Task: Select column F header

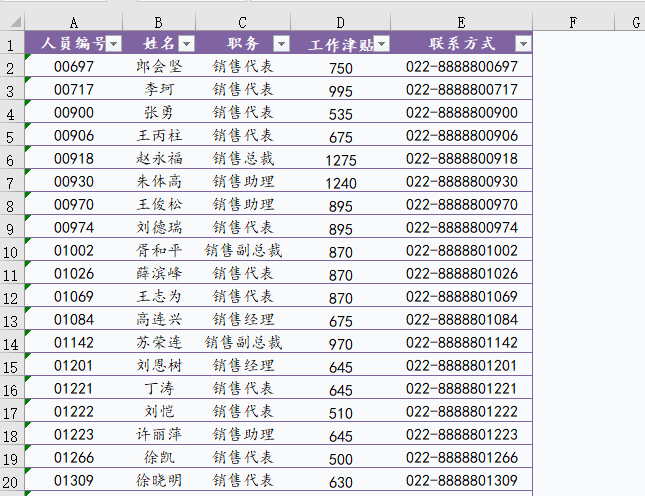Action: point(572,21)
